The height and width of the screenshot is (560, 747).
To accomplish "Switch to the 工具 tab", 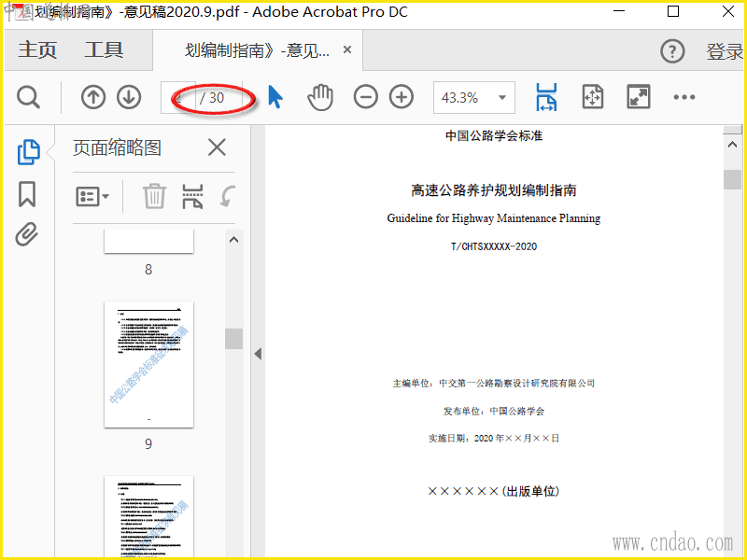I will tap(104, 50).
